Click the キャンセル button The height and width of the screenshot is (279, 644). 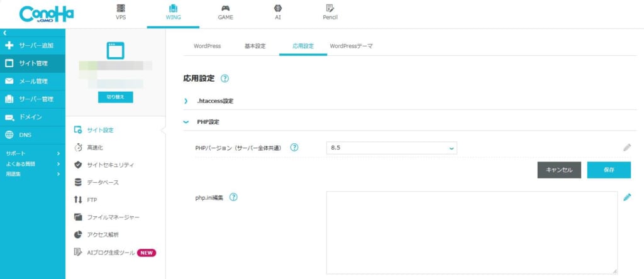coord(559,170)
